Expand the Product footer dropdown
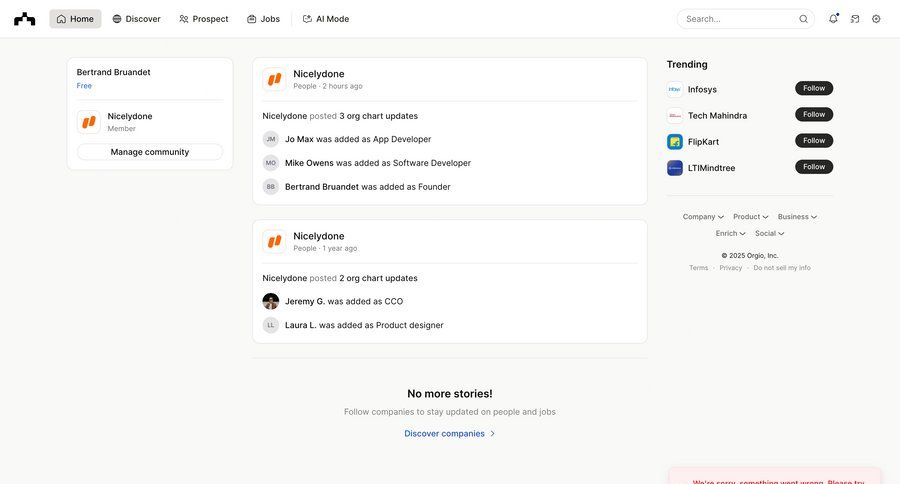900x484 pixels. point(751,217)
